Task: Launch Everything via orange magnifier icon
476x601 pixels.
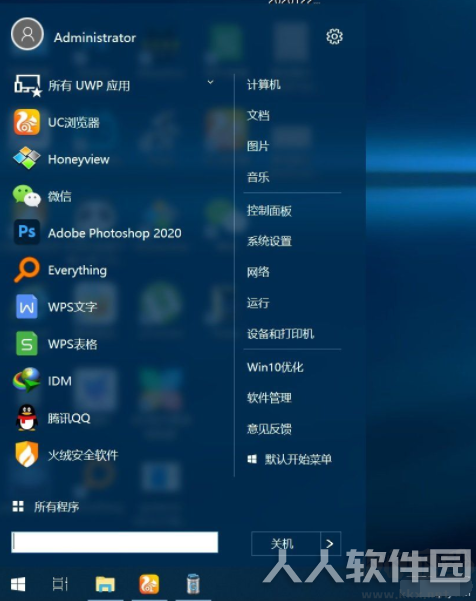Action: (27, 269)
